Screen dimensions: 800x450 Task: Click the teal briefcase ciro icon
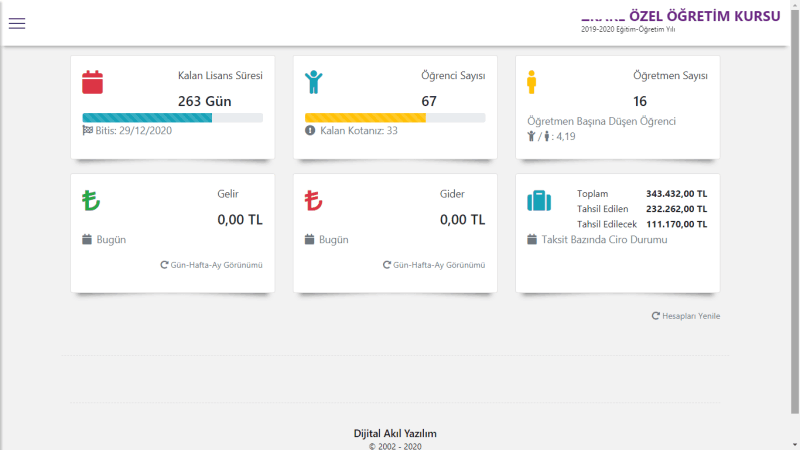click(x=539, y=201)
